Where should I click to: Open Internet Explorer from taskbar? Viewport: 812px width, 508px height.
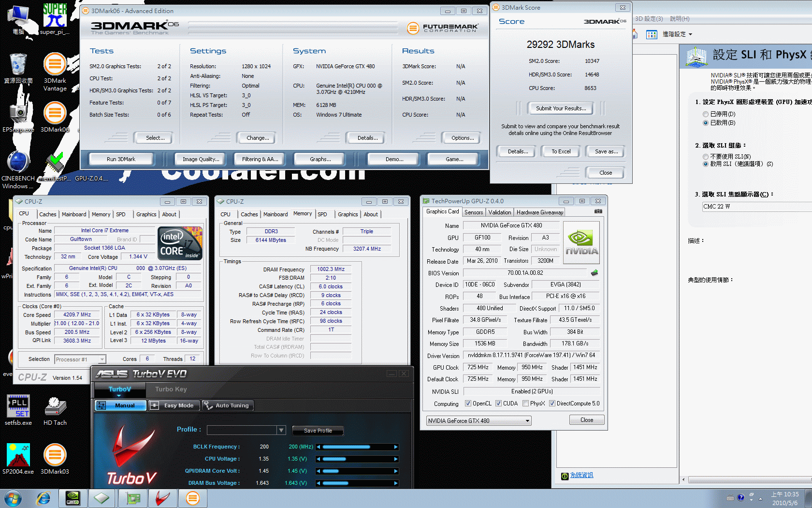(x=43, y=498)
